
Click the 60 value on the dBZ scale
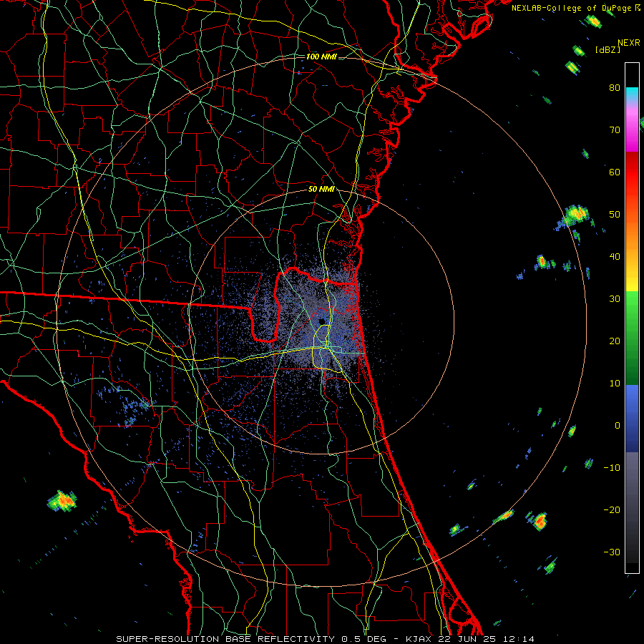click(615, 172)
